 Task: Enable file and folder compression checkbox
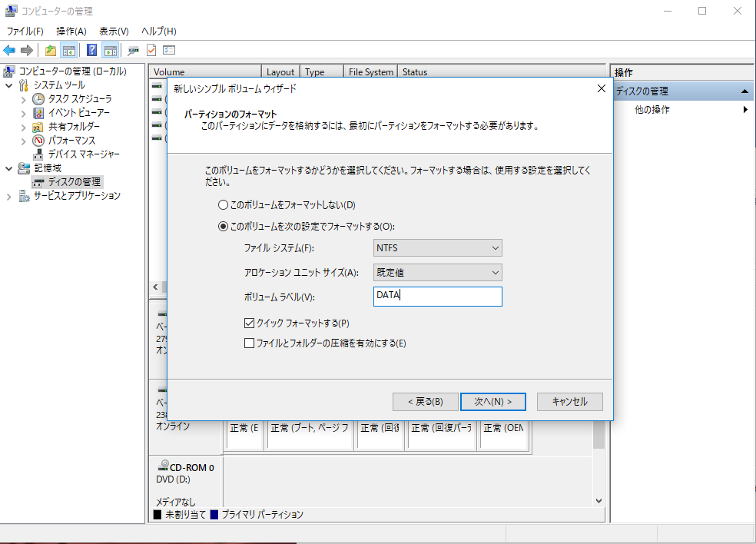click(249, 343)
